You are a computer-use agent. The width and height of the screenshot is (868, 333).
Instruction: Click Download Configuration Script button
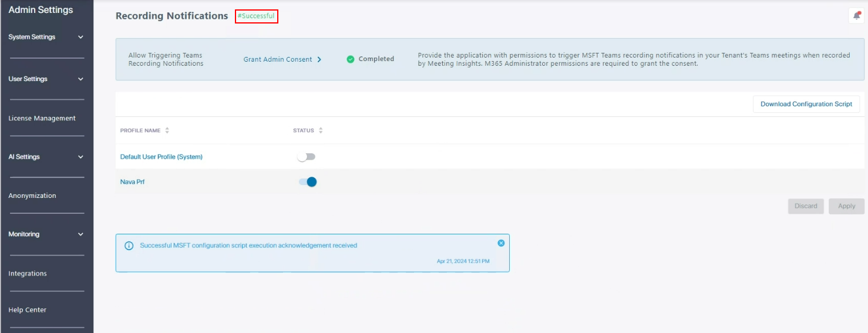806,104
